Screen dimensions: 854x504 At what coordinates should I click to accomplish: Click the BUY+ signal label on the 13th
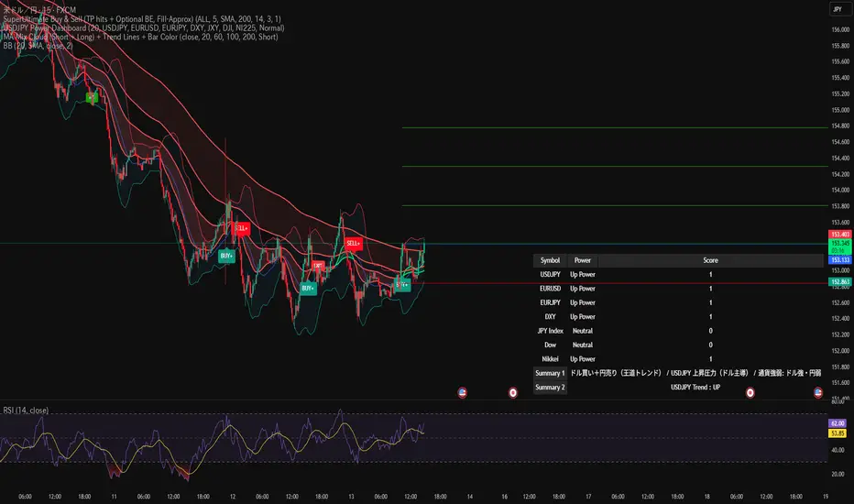tap(402, 284)
